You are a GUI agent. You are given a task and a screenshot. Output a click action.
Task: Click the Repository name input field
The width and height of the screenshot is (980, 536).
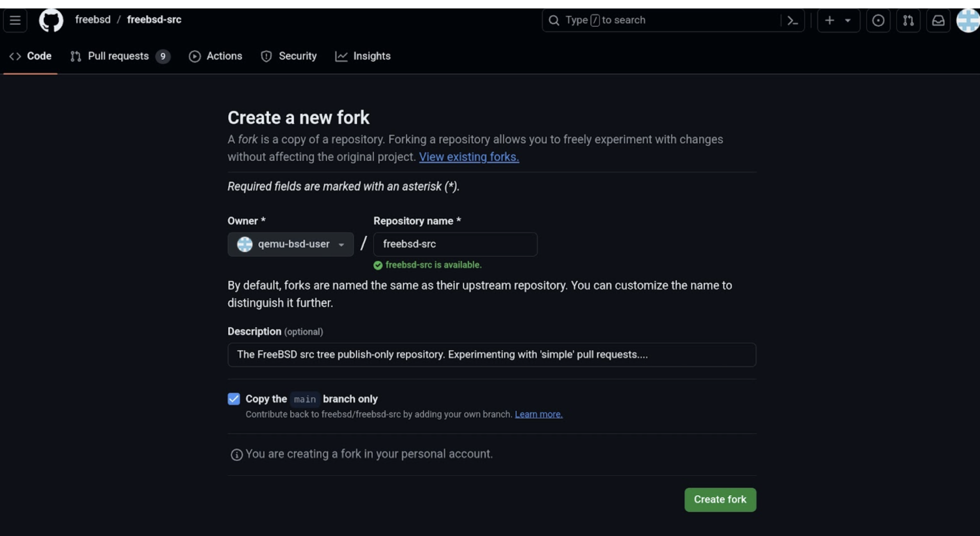(455, 244)
